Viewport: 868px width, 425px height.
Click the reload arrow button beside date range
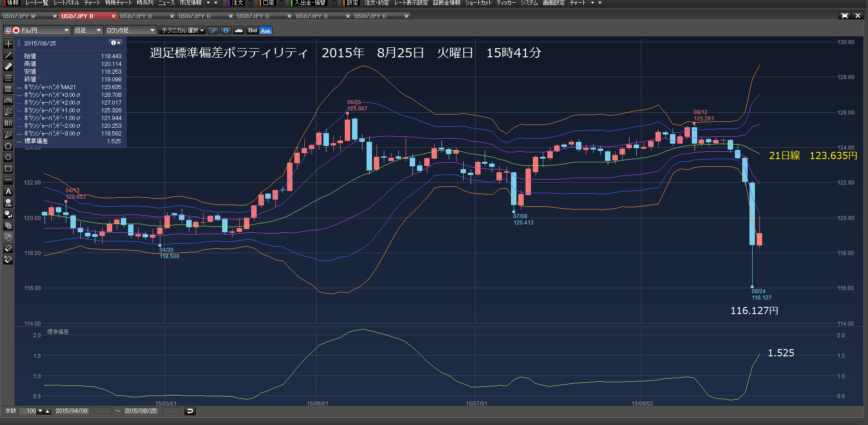190,411
